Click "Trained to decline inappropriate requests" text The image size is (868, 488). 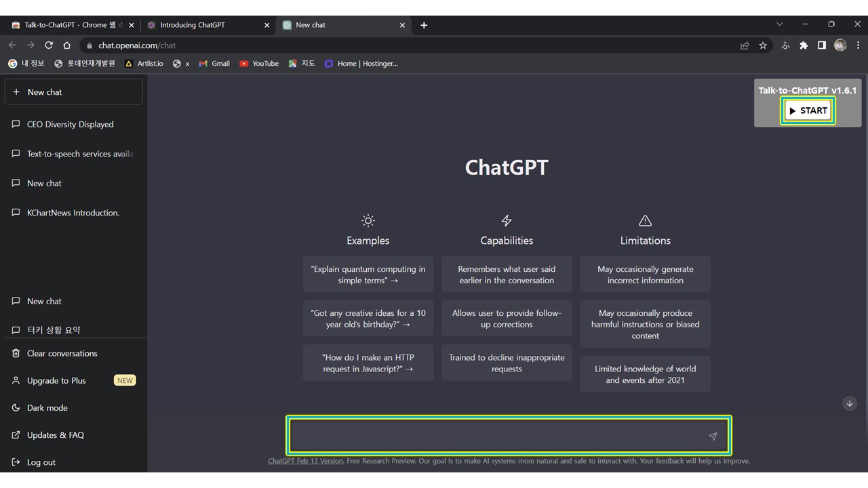[x=507, y=363]
